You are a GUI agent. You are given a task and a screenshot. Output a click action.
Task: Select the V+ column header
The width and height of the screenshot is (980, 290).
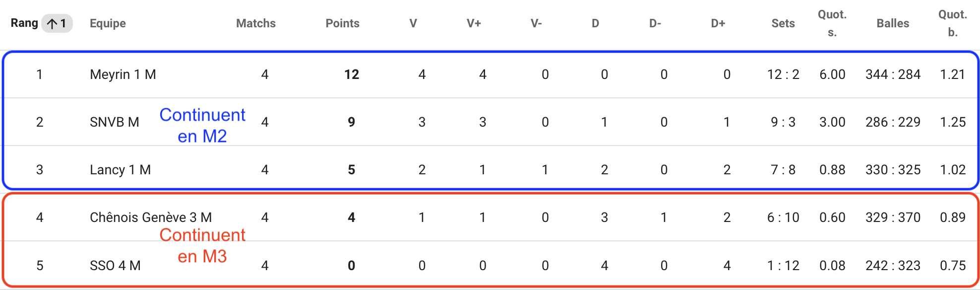[x=474, y=23]
